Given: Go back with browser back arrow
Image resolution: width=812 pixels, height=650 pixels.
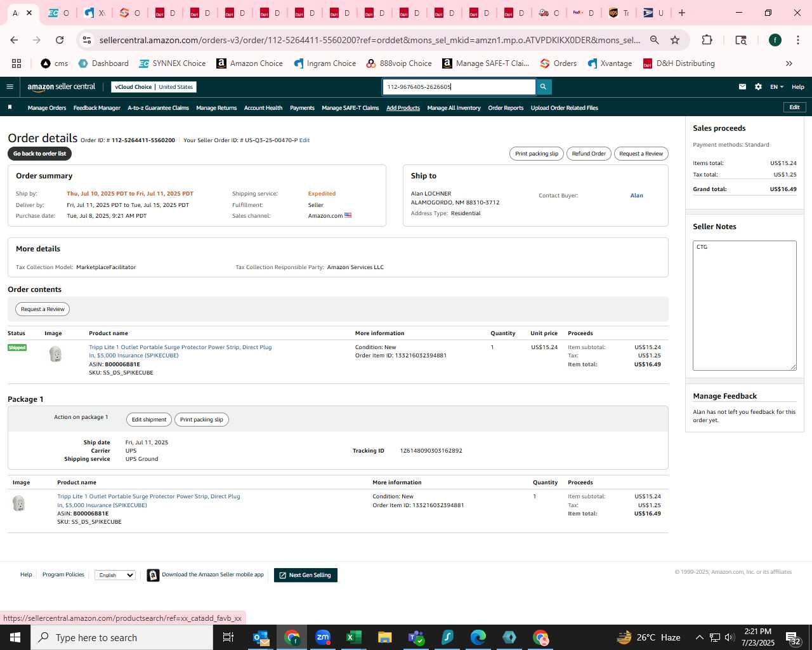Looking at the screenshot, I should (x=14, y=40).
